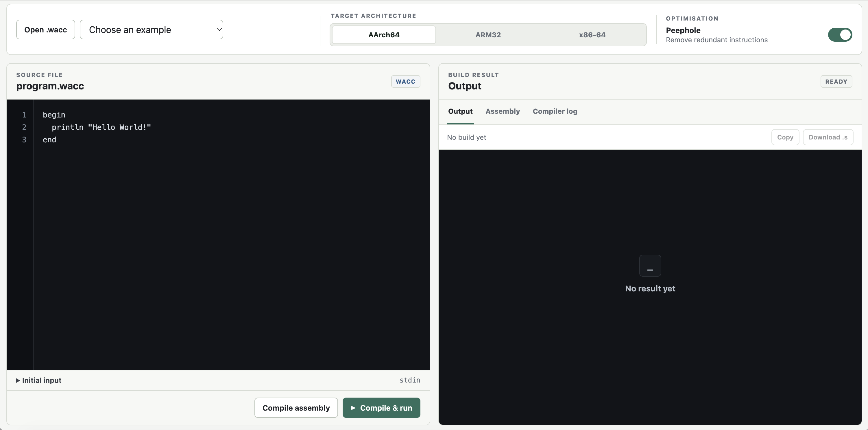868x430 pixels.
Task: Select x86-64 target architecture
Action: click(x=592, y=35)
